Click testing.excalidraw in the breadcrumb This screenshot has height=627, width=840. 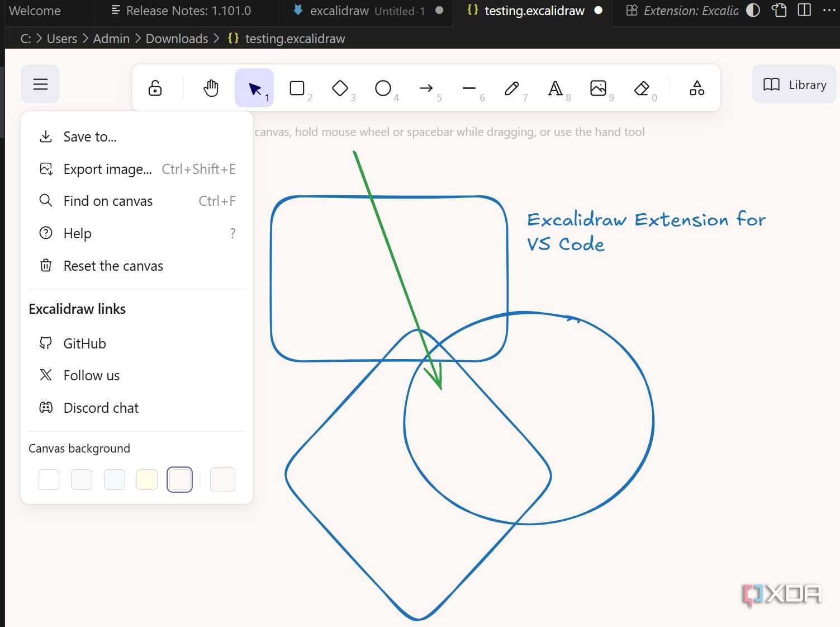tap(295, 39)
